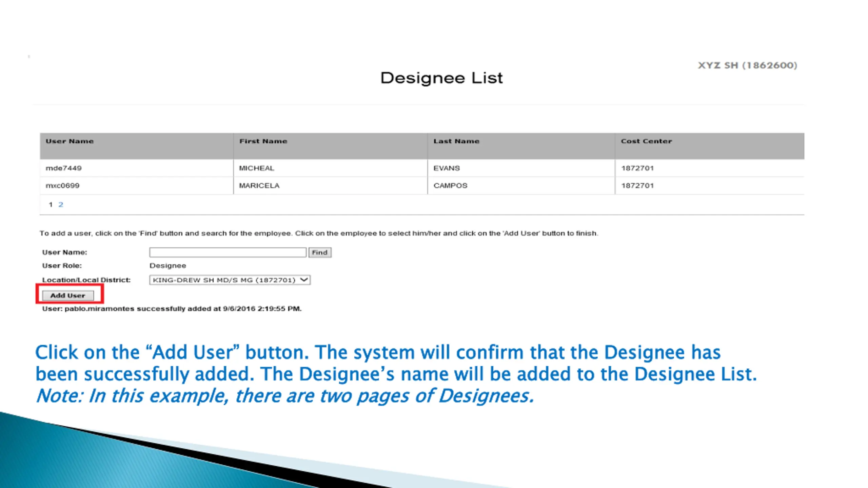Click first name MARICELA cell

(331, 186)
